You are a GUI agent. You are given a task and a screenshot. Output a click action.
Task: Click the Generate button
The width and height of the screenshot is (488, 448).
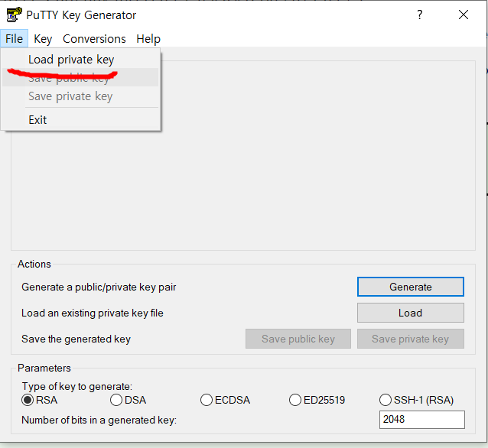click(x=411, y=287)
